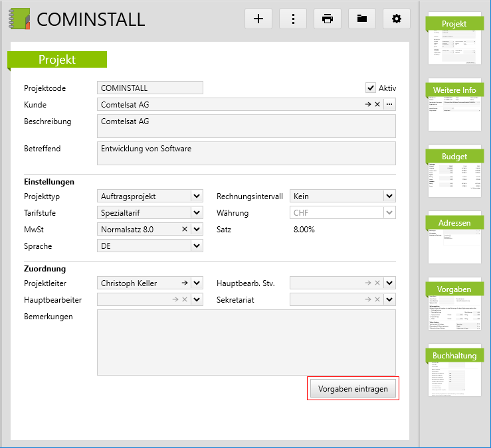Clear the MwSt Normalsatz selection
Image resolution: width=491 pixels, height=448 pixels.
click(185, 229)
